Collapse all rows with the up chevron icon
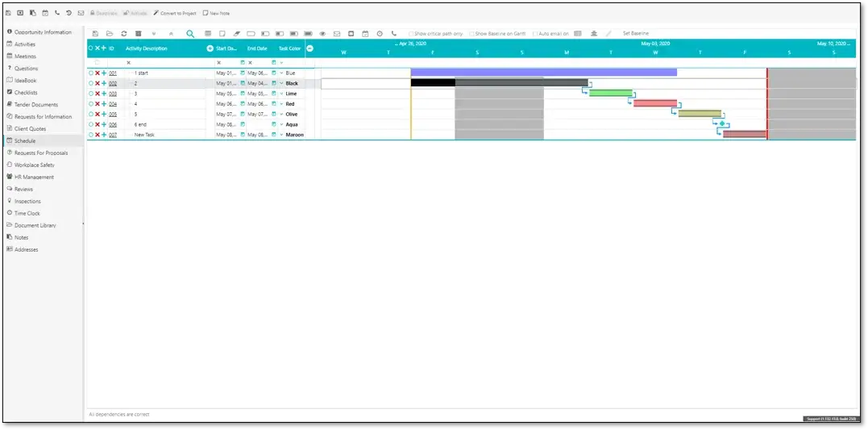 tap(171, 34)
